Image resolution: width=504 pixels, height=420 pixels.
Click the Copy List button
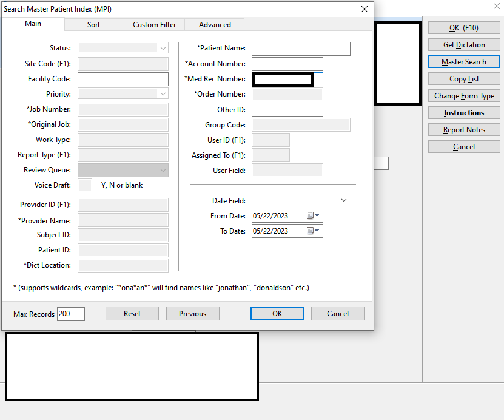[x=464, y=79]
